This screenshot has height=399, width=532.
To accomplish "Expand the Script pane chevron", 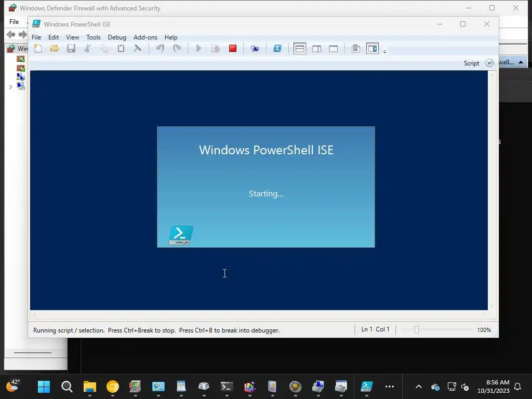I will [x=489, y=63].
